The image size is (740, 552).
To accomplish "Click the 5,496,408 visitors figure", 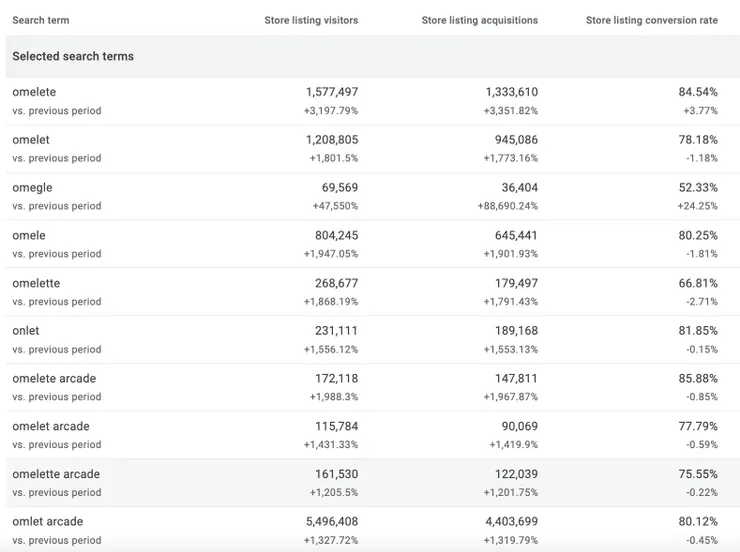I will point(331,522).
